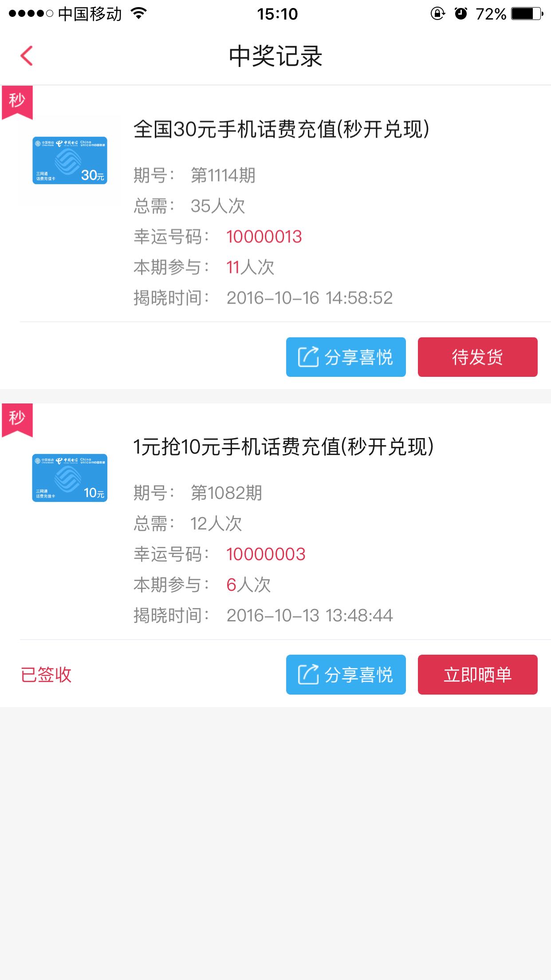Open 1元抢10元手机话费充值 item title
Image resolution: width=551 pixels, height=980 pixels.
(x=283, y=447)
